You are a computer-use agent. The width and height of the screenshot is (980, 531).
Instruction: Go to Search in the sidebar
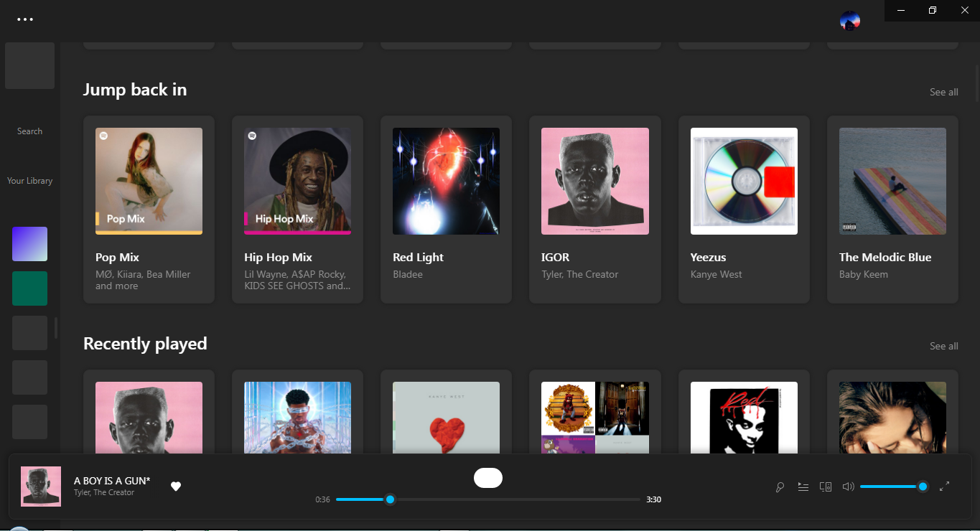coord(29,131)
